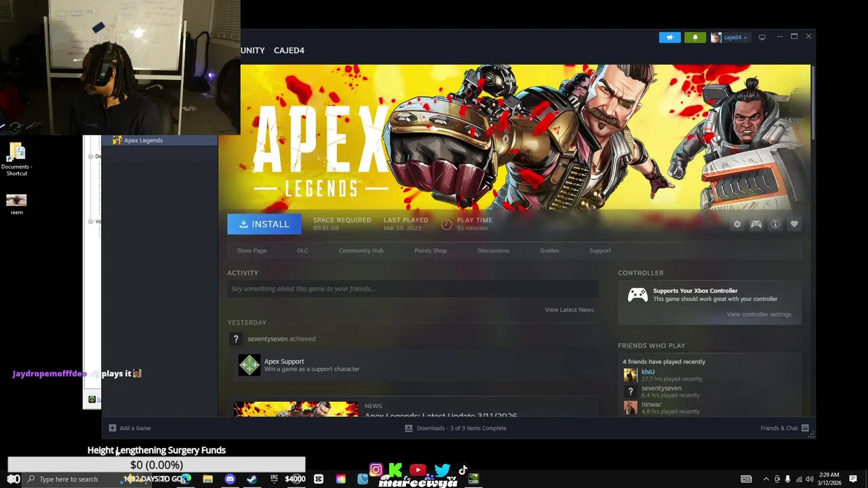This screenshot has width=868, height=488.
Task: Open File Explorer from taskbar
Action: [208, 479]
